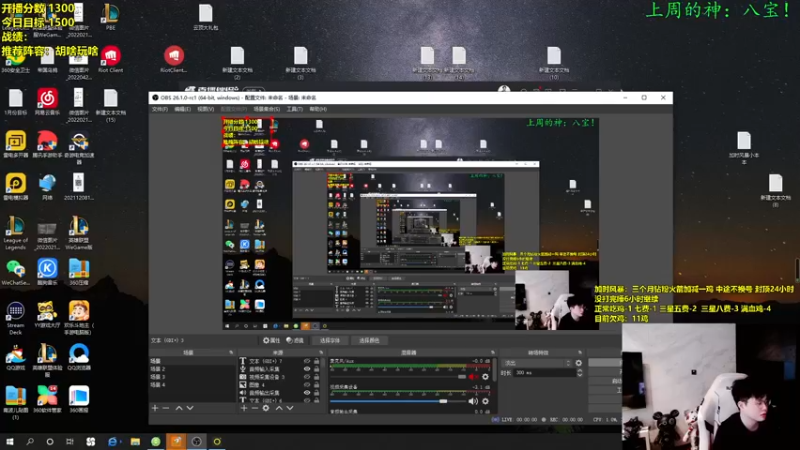Adjust the 麦克风/Aux volume slider
Viewport: 800px width, 450px height.
pos(398,377)
